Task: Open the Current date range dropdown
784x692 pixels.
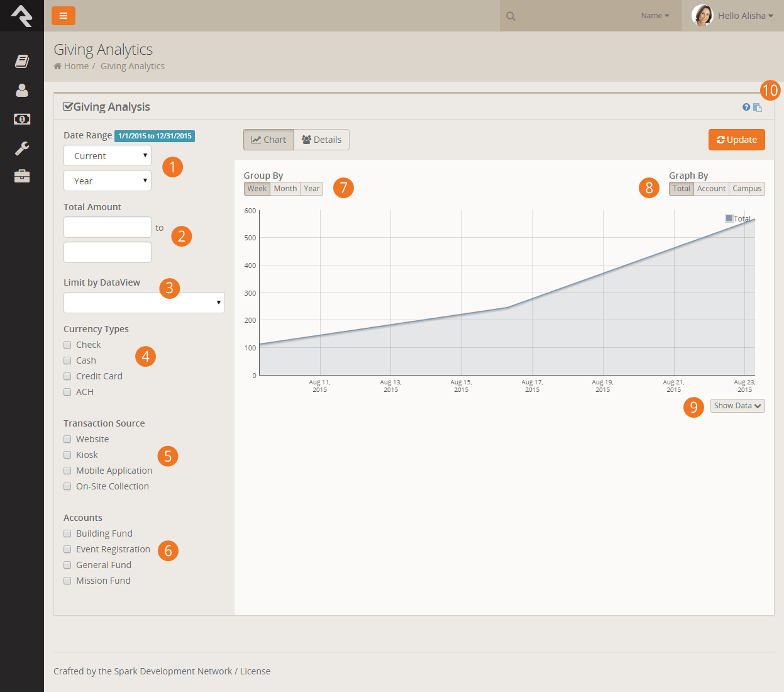Action: pyautogui.click(x=108, y=156)
